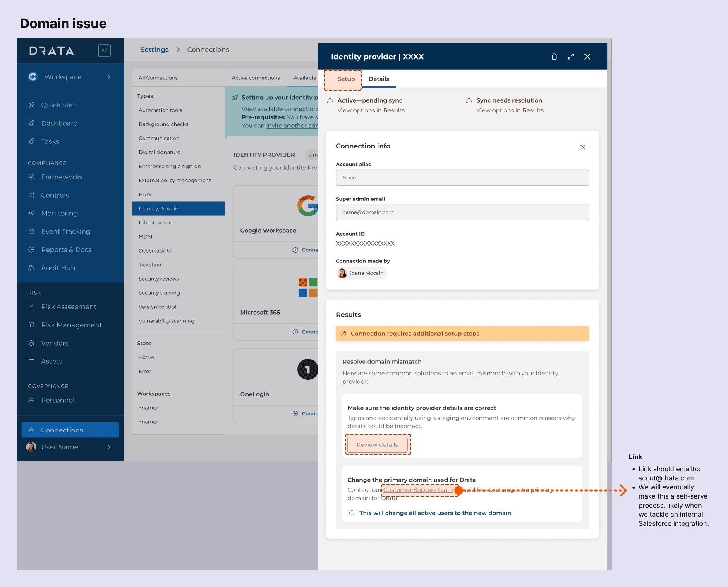Screen dimensions: 728x587
Task: Click the Review details button
Action: point(377,445)
